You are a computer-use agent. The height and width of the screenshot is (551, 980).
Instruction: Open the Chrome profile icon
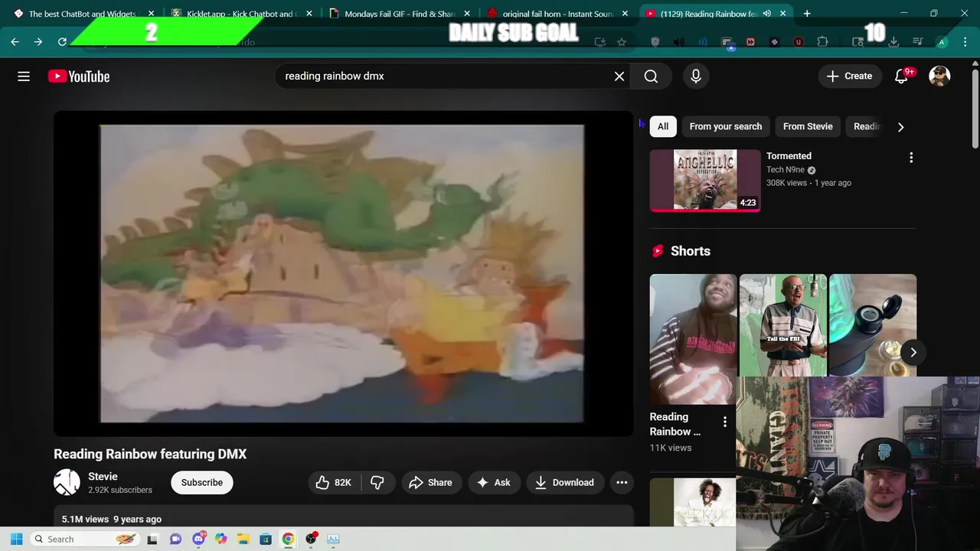coord(942,42)
